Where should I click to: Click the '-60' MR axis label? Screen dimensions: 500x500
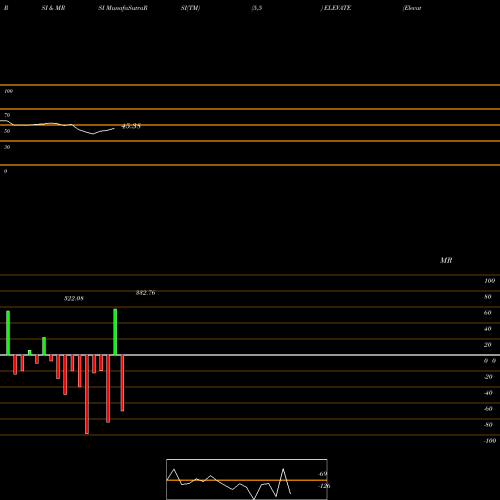point(488,409)
